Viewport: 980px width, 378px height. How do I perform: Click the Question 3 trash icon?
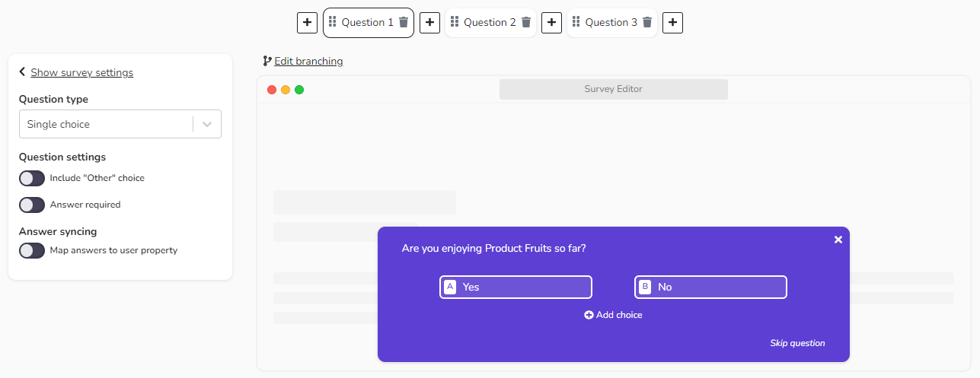(x=647, y=23)
